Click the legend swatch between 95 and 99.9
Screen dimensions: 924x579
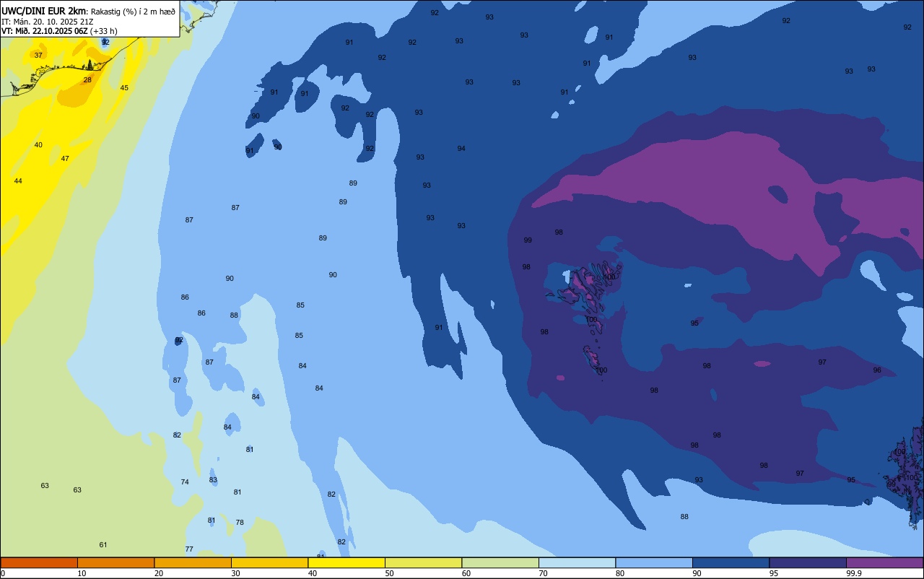[x=808, y=562]
